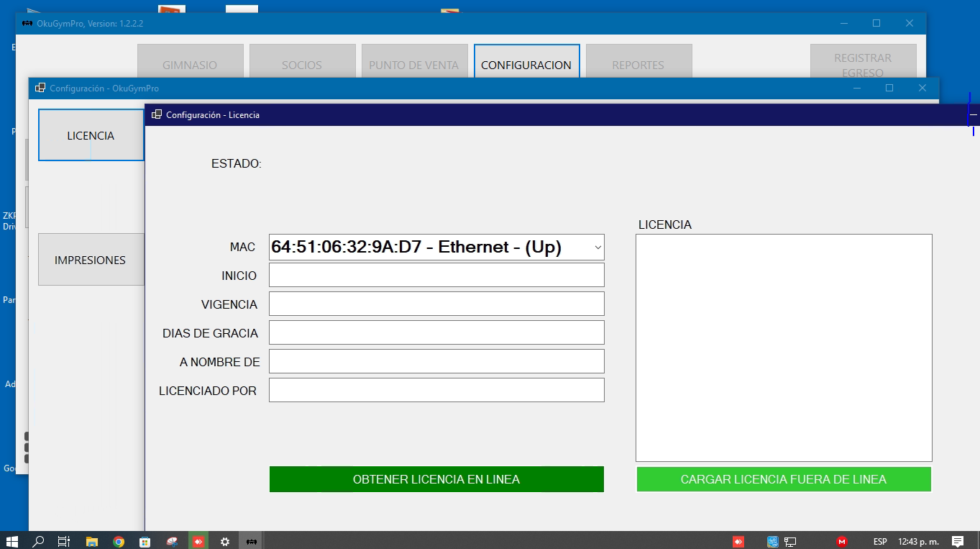This screenshot has height=549, width=980.
Task: Expand the MAC address dropdown
Action: pos(597,247)
